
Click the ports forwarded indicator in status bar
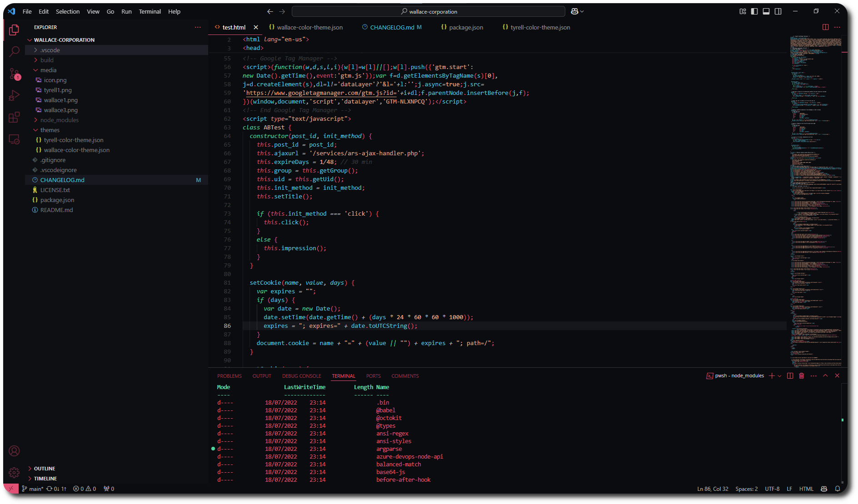[x=109, y=489]
